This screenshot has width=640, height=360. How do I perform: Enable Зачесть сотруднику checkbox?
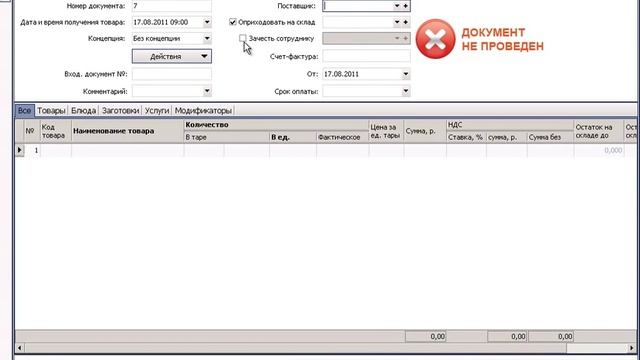pos(242,38)
